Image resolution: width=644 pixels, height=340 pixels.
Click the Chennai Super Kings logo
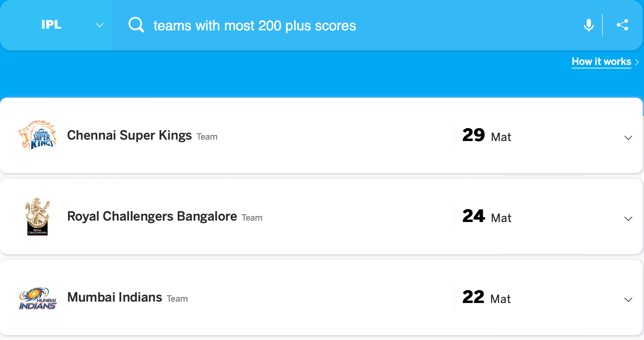tap(37, 135)
